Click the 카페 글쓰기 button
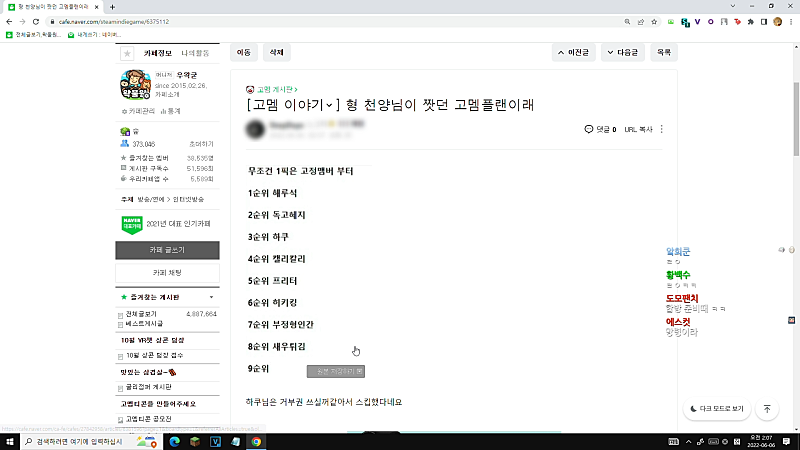 pos(167,250)
